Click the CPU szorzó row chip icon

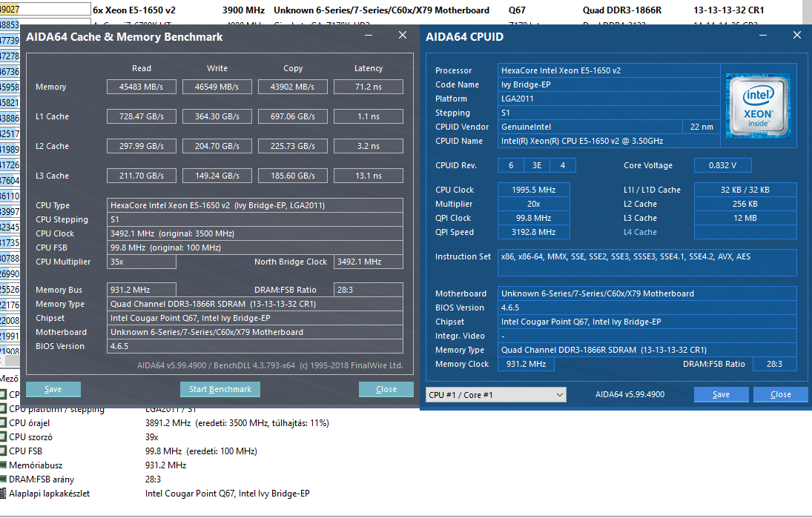tap(3, 436)
